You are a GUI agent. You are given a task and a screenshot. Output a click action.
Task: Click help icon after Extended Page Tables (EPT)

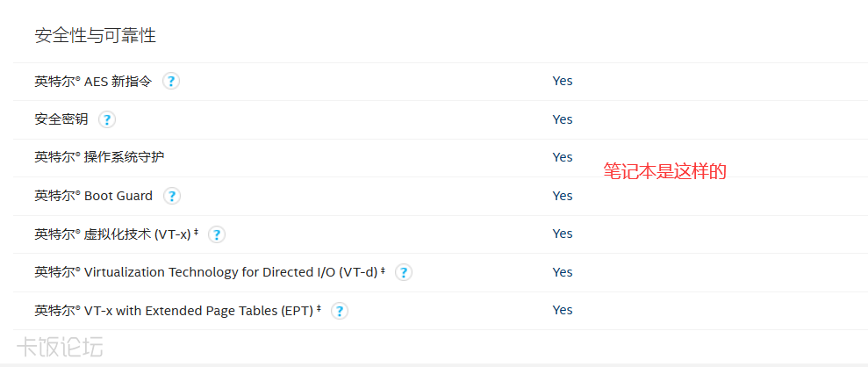340,311
